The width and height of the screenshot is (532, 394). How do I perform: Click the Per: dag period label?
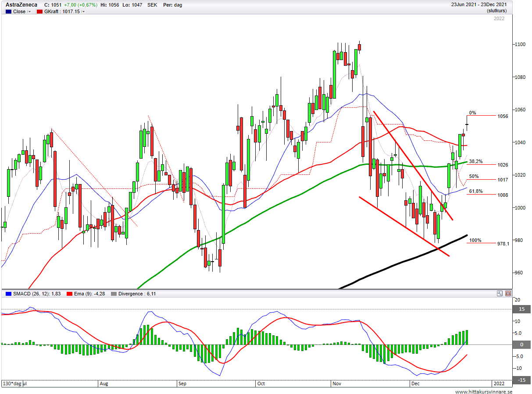coord(172,5)
